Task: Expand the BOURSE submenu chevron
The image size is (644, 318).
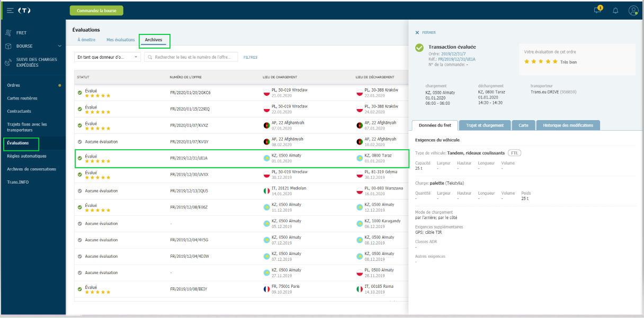Action: [x=59, y=46]
